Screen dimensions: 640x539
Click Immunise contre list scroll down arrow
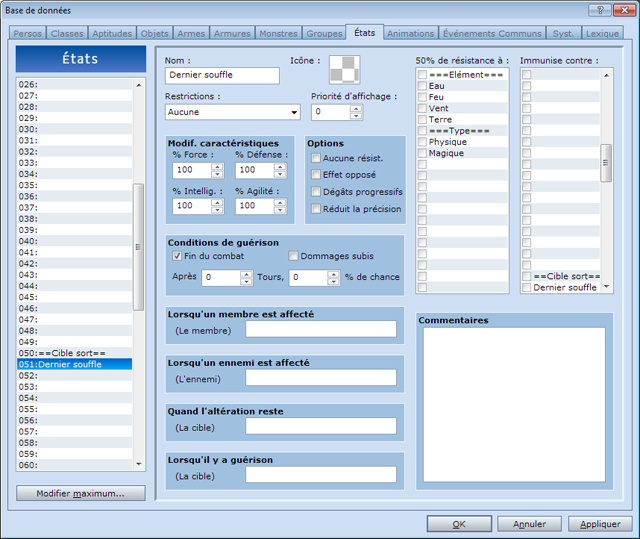pos(607,286)
